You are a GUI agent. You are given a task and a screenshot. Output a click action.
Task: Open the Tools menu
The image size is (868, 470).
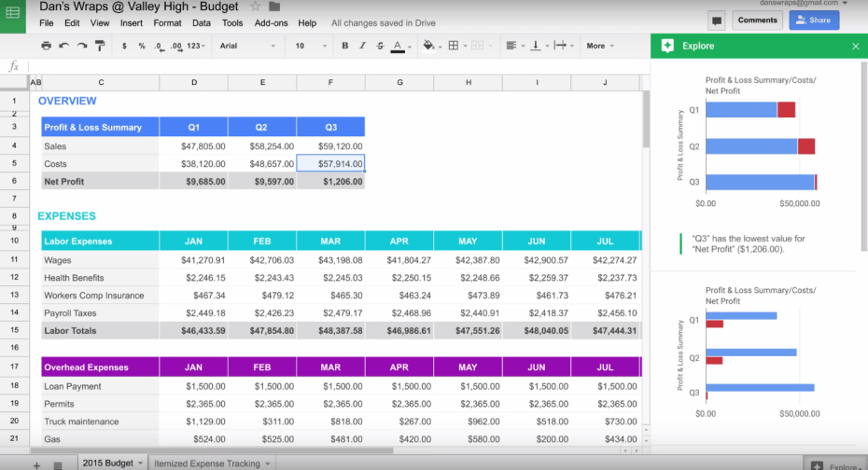click(x=232, y=23)
